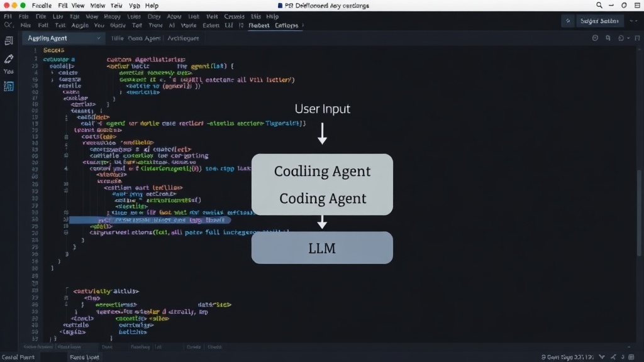
Task: Select the 'Thebert' tab with the underline
Action: [x=258, y=25]
